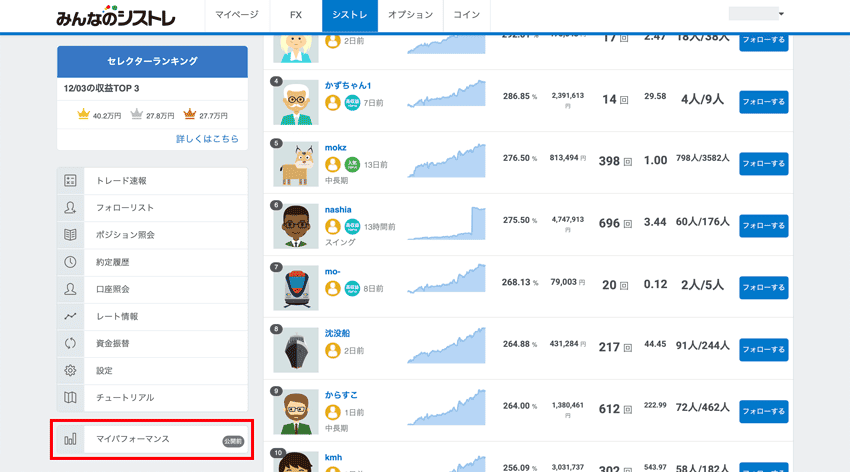Open the 詳しくはこちら link
The height and width of the screenshot is (472, 850).
[x=207, y=139]
